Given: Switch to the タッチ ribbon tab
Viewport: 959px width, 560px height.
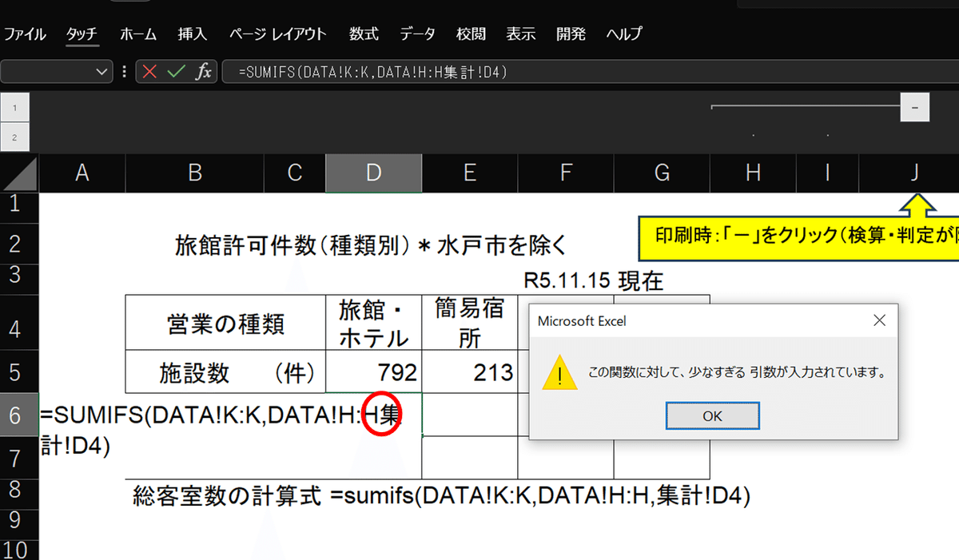Looking at the screenshot, I should pos(82,34).
